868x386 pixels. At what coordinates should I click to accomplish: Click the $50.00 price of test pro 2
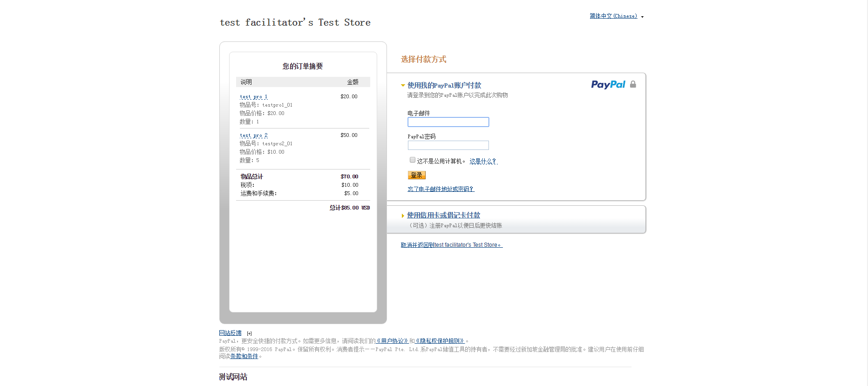pos(349,135)
